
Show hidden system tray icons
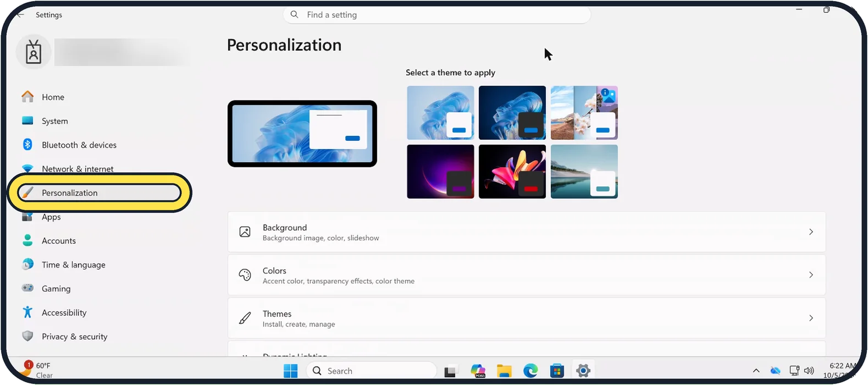click(x=756, y=371)
